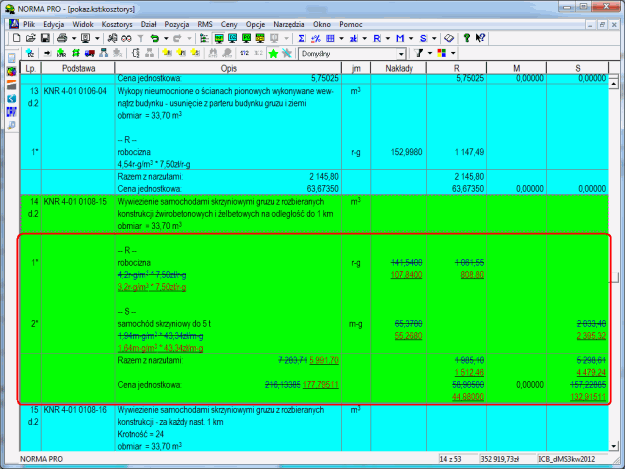
Task: Click the Sigma summation icon
Action: tap(302, 37)
